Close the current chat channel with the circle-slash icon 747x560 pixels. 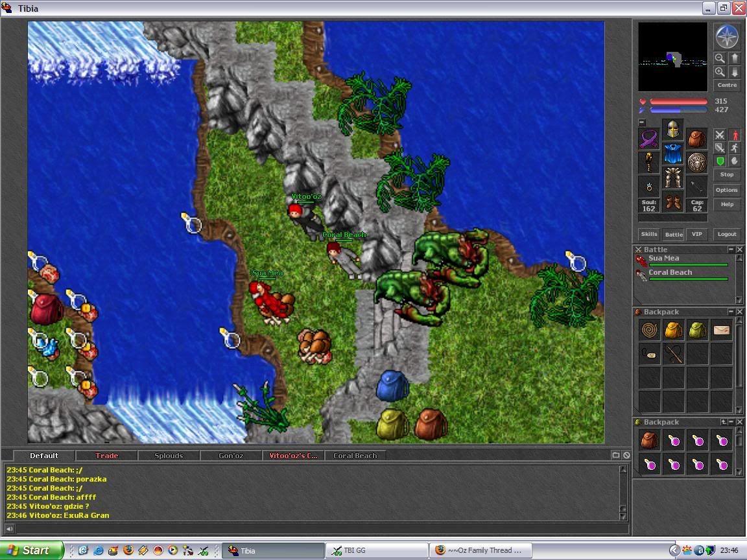click(626, 455)
